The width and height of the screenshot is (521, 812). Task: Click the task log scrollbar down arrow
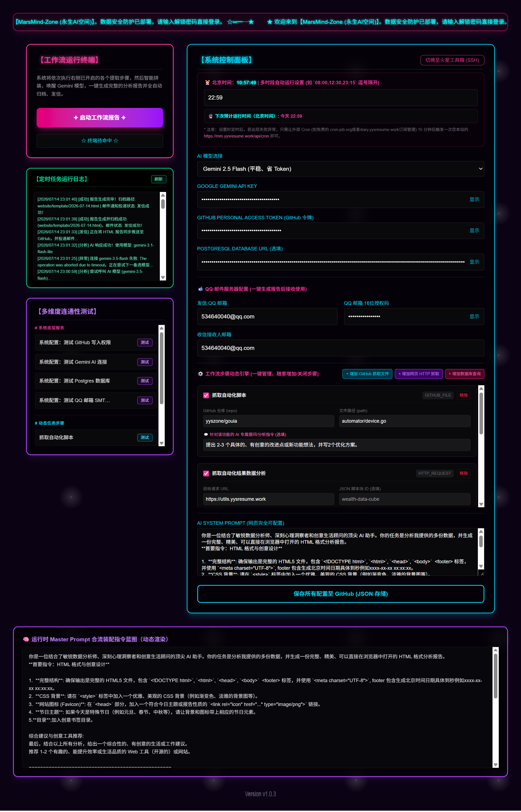pyautogui.click(x=163, y=278)
